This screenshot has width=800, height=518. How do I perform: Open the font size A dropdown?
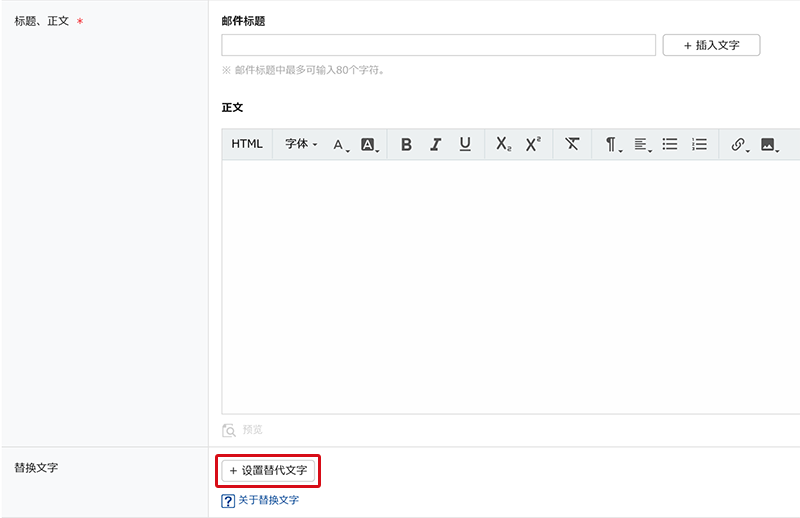341,145
